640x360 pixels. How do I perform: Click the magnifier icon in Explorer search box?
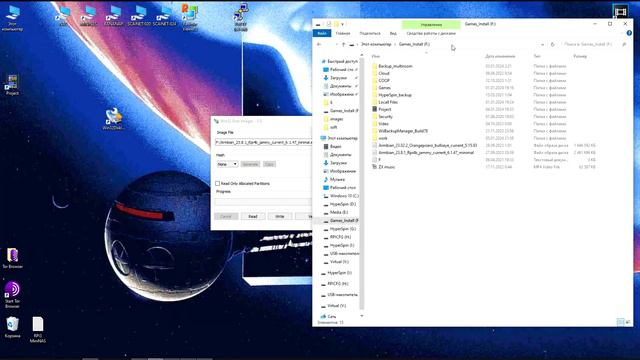[624, 44]
